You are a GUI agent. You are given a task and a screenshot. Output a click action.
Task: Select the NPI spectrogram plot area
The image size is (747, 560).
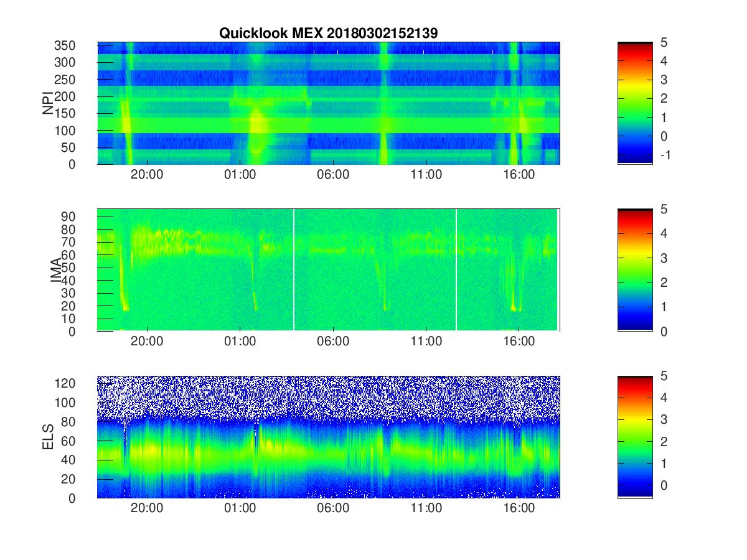[328, 103]
